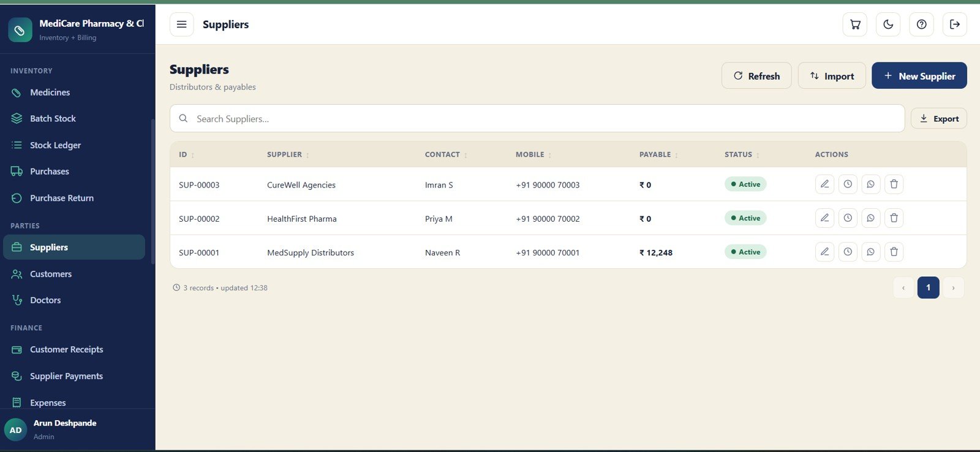Click the Import button
The image size is (980, 452).
click(x=832, y=75)
